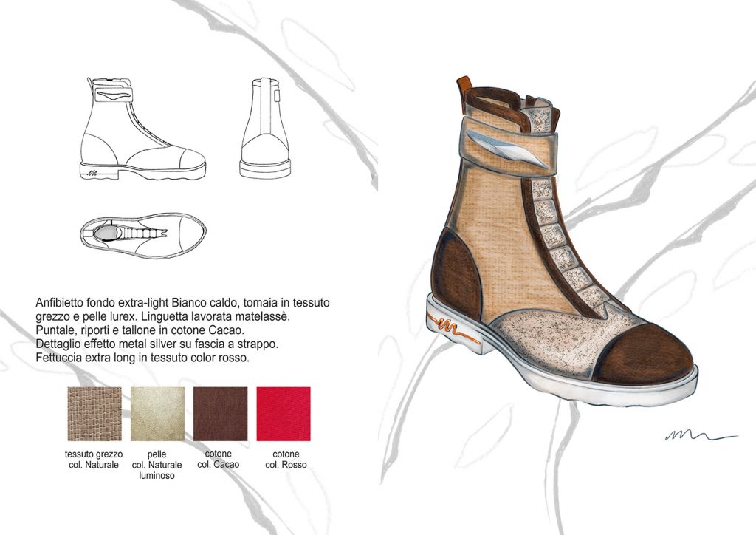The image size is (756, 535).
Task: Click the "cotone col. Rosso" label
Action: click(x=283, y=459)
